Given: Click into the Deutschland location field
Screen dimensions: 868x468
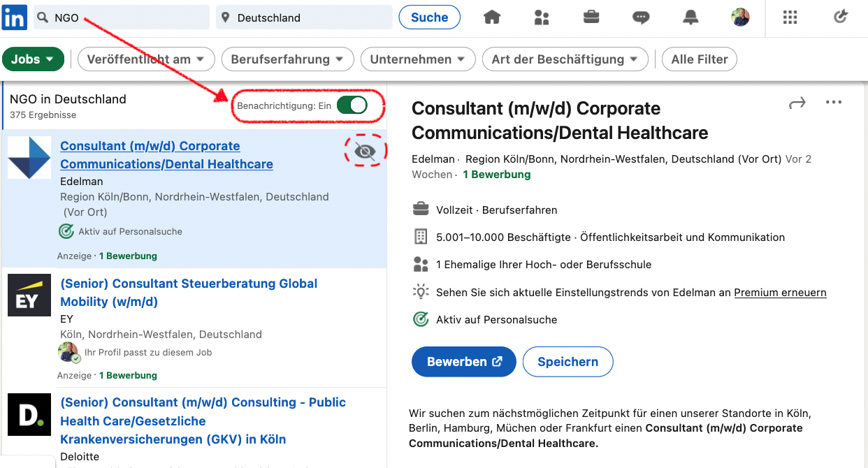Looking at the screenshot, I should pos(304,17).
